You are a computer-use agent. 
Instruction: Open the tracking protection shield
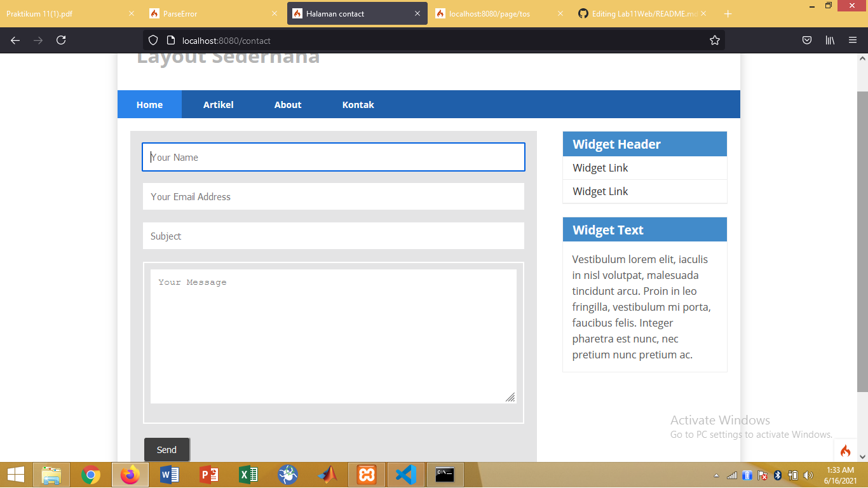(x=153, y=39)
